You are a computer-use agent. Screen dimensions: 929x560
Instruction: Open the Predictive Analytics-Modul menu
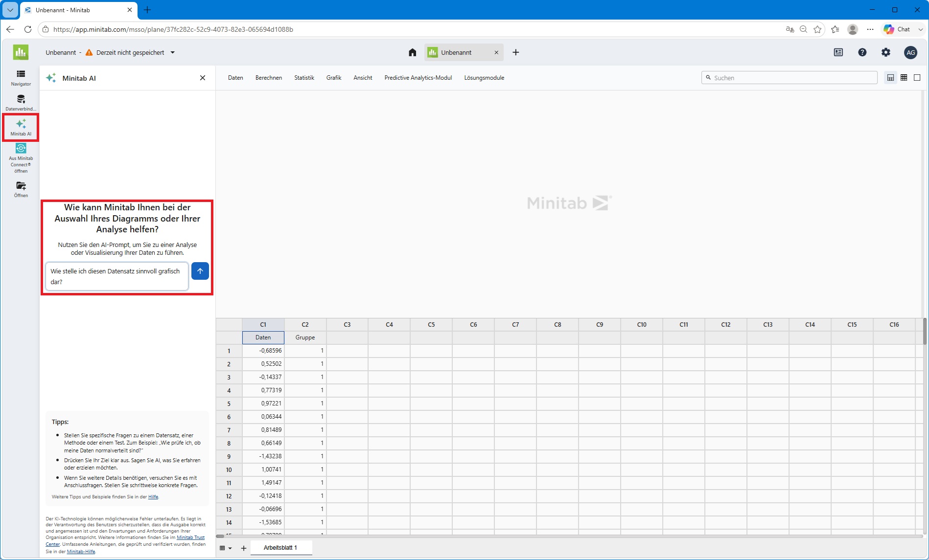[x=418, y=78]
